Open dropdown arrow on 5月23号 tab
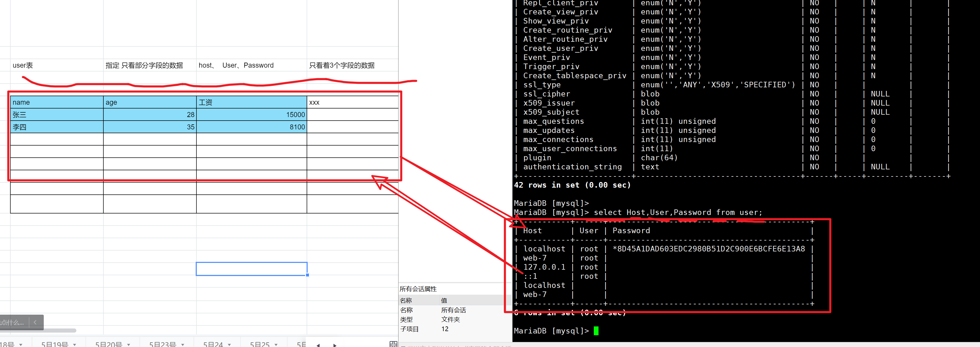The width and height of the screenshot is (980, 347). point(183,344)
